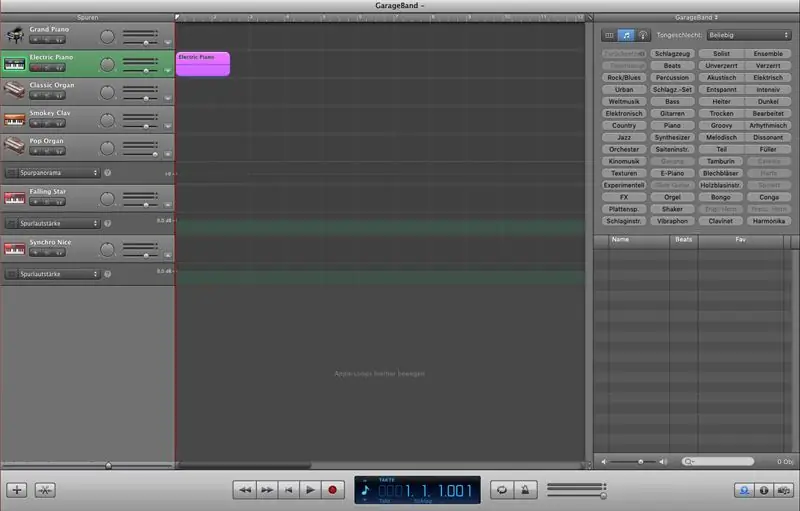800x511 pixels.
Task: Open the Spurpanorama automation dropdown
Action: tap(58, 173)
